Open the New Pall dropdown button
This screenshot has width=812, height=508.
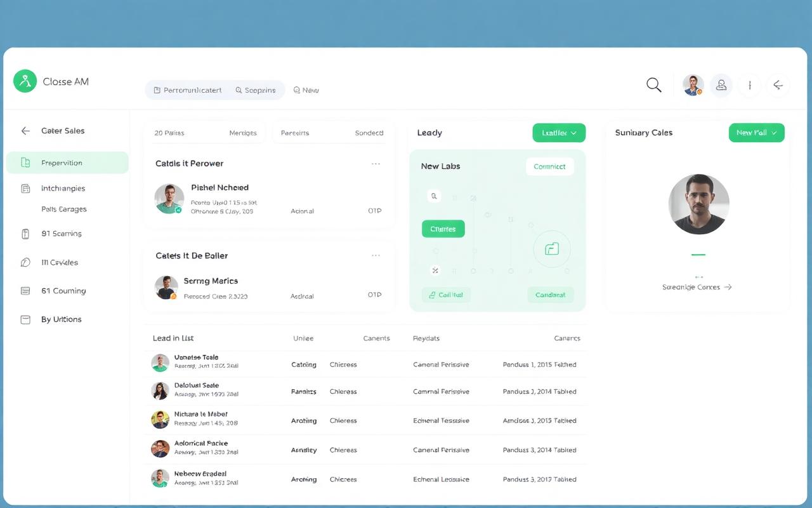click(757, 133)
